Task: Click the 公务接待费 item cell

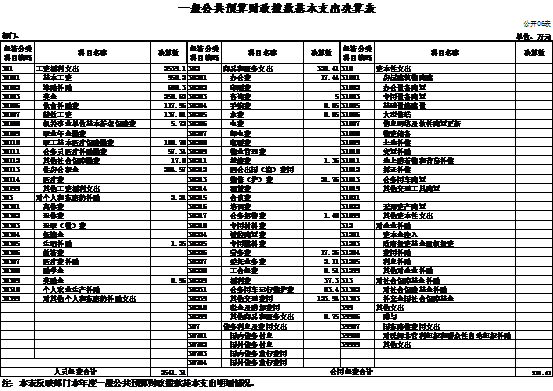Action: click(263, 215)
